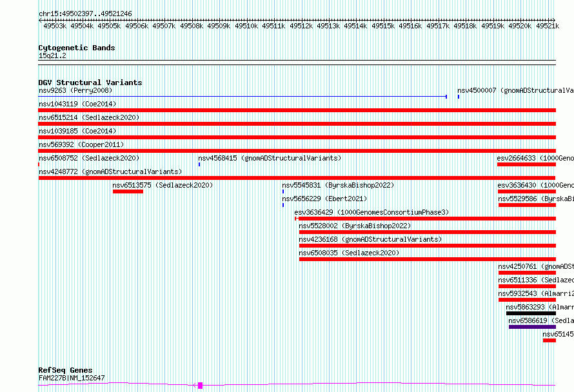Click the red bar under esv3636429
Screen dimensions: 574x392
(426, 219)
